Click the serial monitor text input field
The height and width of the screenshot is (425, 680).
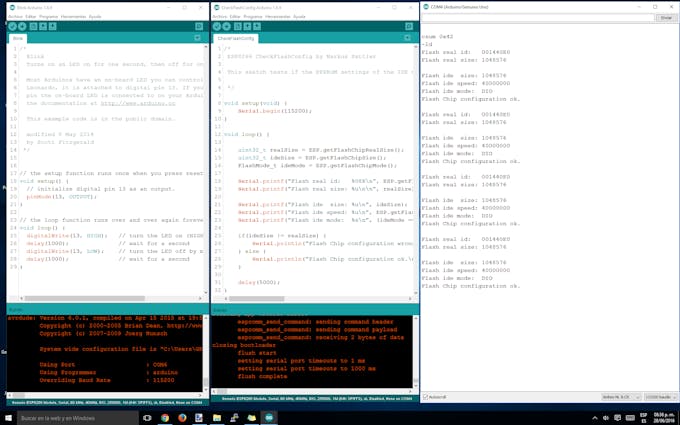(x=538, y=18)
